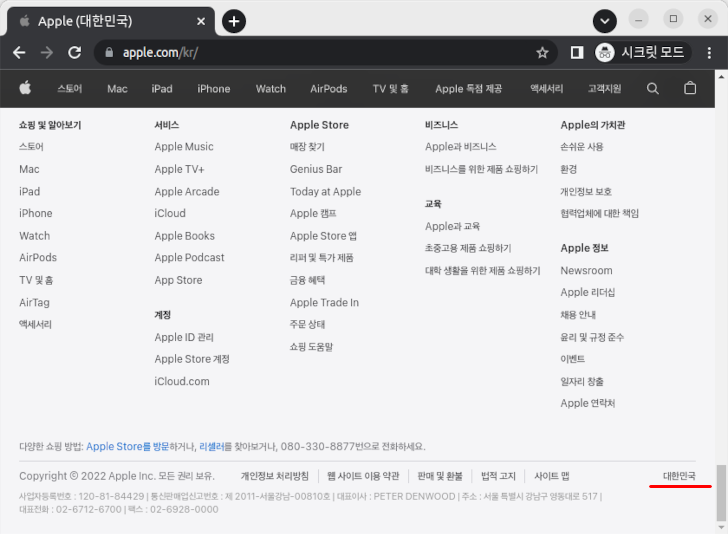Screen dimensions: 728x534
Task: Open 쇼핑 도움말 link
Action: pos(311,347)
